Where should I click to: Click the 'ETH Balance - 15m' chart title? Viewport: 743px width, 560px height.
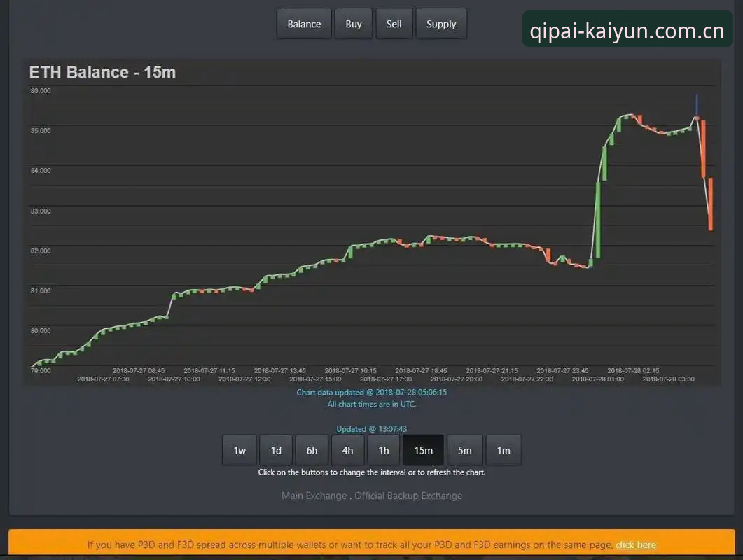point(102,72)
